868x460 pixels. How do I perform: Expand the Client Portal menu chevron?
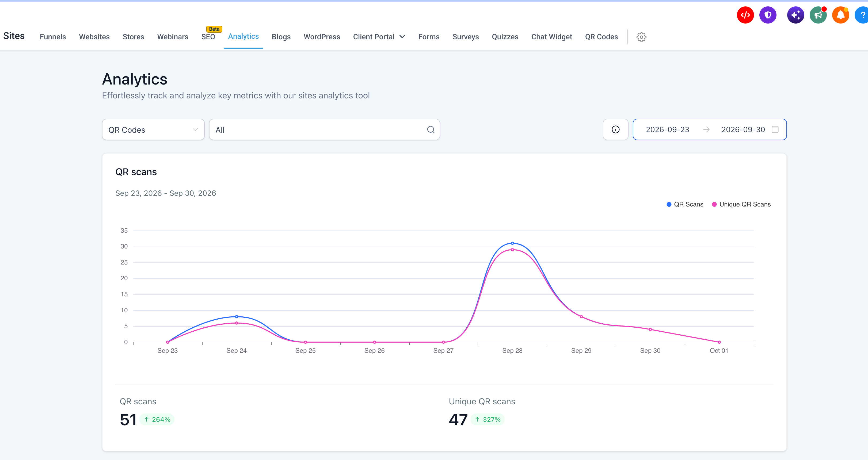[402, 37]
